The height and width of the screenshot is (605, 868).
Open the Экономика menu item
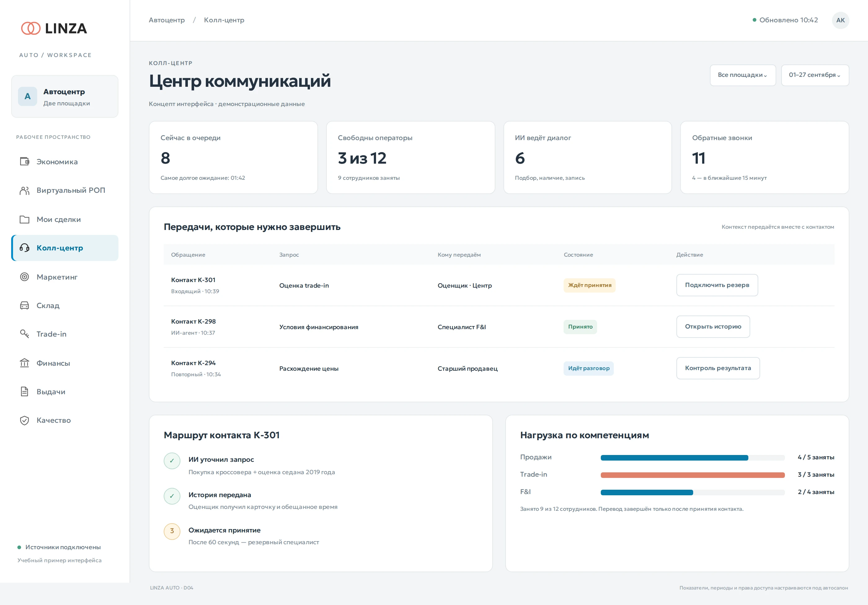click(x=65, y=162)
